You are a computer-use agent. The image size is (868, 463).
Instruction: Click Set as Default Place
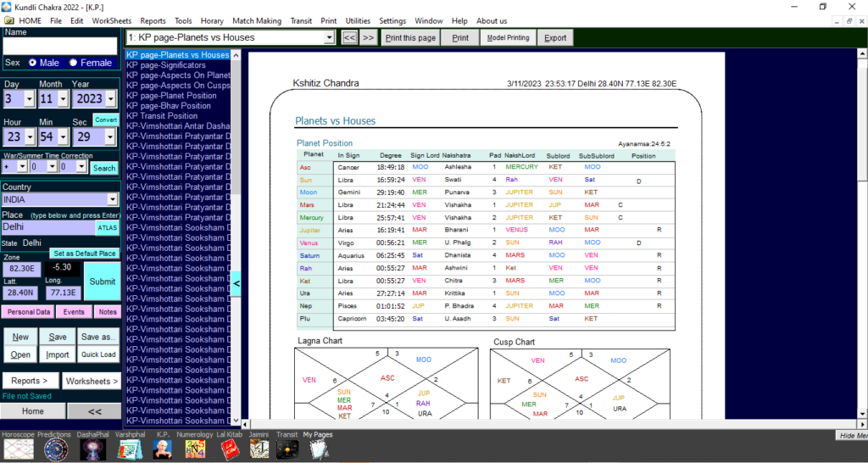click(x=85, y=254)
